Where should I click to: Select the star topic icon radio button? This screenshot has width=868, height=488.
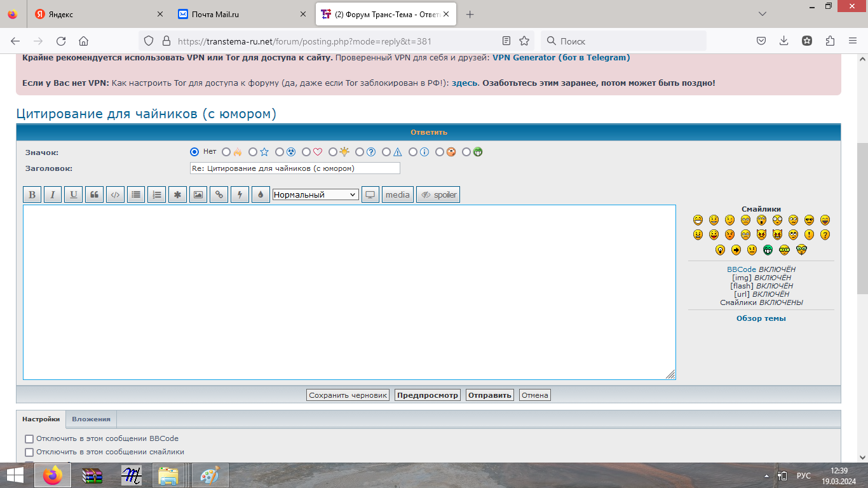point(253,152)
